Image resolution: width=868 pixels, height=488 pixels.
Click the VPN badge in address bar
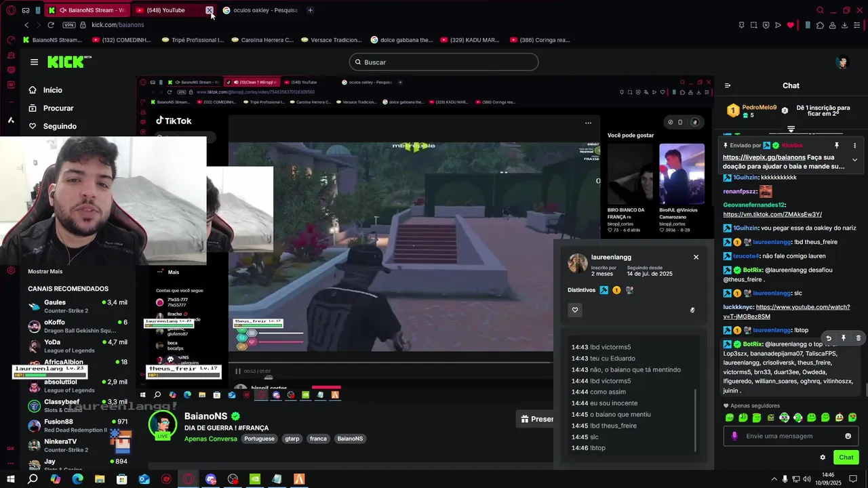(x=68, y=25)
